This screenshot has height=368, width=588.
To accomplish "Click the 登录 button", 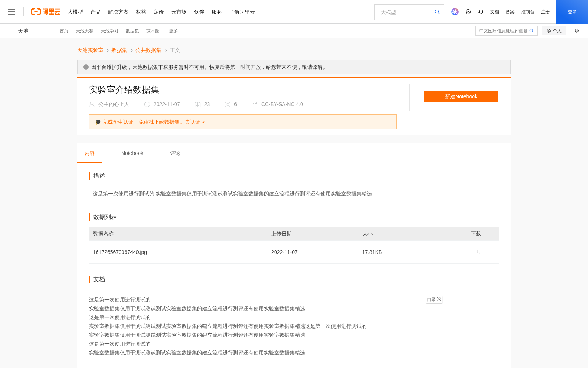I will (x=572, y=12).
